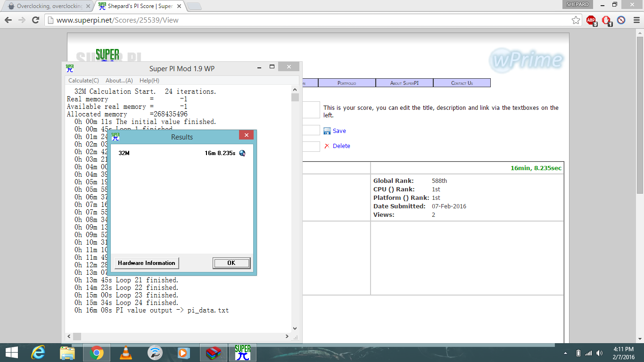Click the Super PI horizontal scrollbar left arrow
644x362 pixels.
tap(69, 337)
